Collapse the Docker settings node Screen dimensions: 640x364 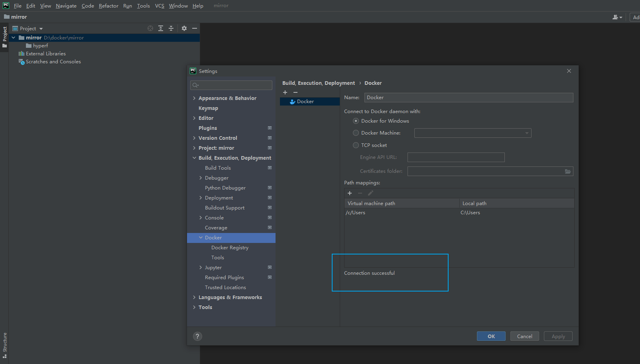[x=201, y=237]
